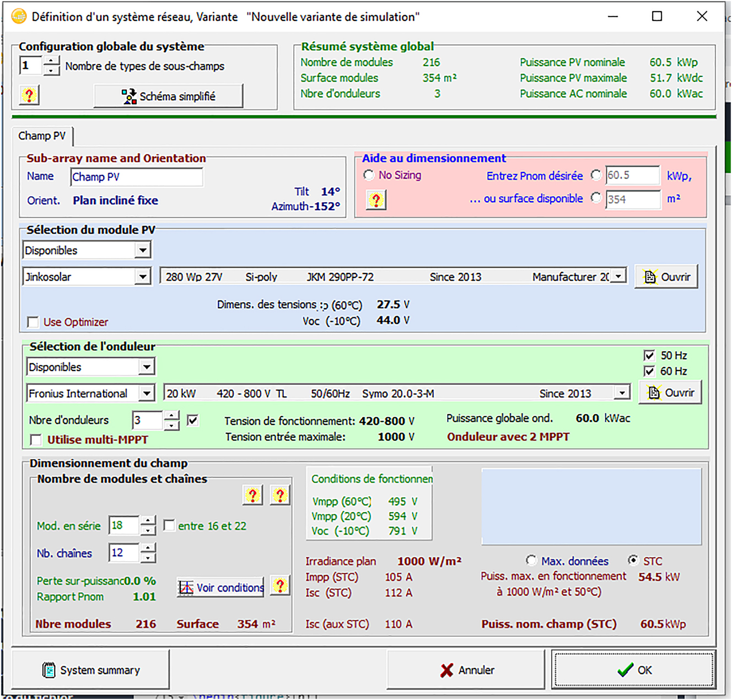The height and width of the screenshot is (700, 732).
Task: Close the system definition dialog
Action: click(x=702, y=16)
